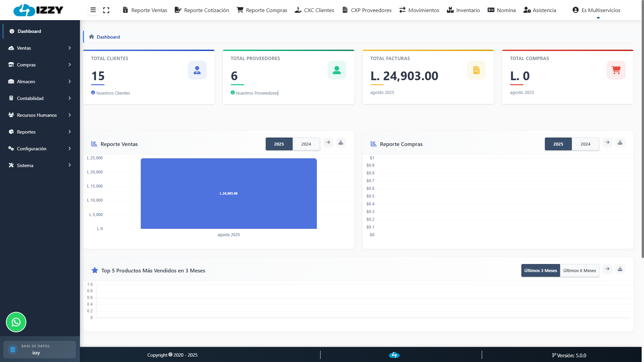Download the Top 5 Productos chart
644x362 pixels.
click(620, 269)
